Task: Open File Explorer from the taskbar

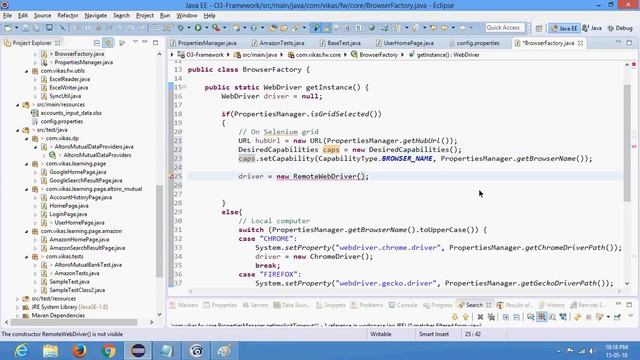Action: tap(50, 351)
